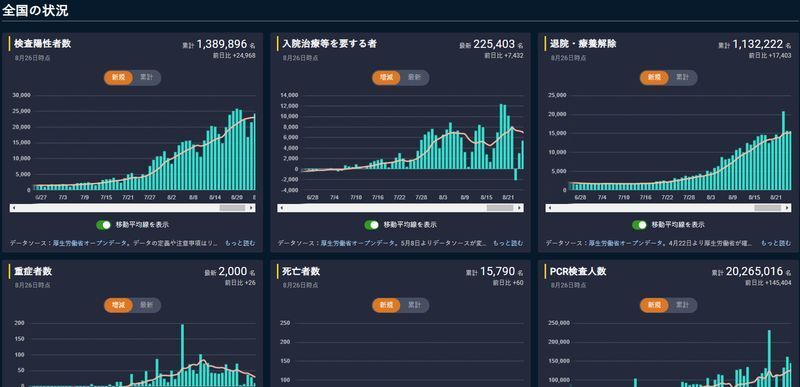Select 増減 in 入院治療等を要する者 card
The height and width of the screenshot is (387, 800).
pos(386,78)
